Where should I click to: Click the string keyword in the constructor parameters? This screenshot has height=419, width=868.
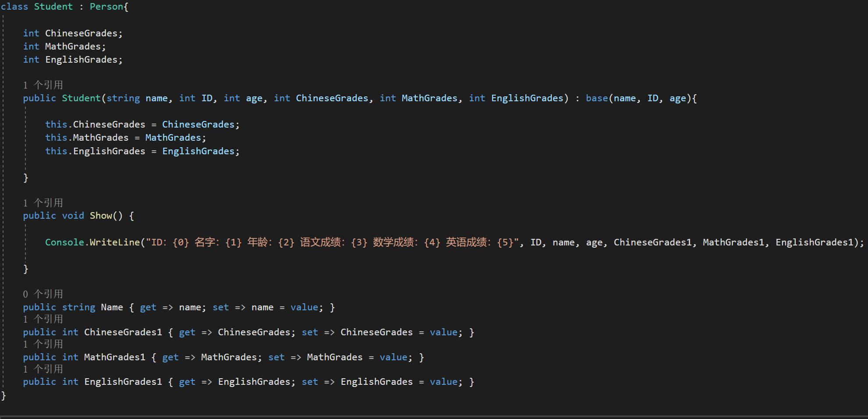(x=123, y=98)
